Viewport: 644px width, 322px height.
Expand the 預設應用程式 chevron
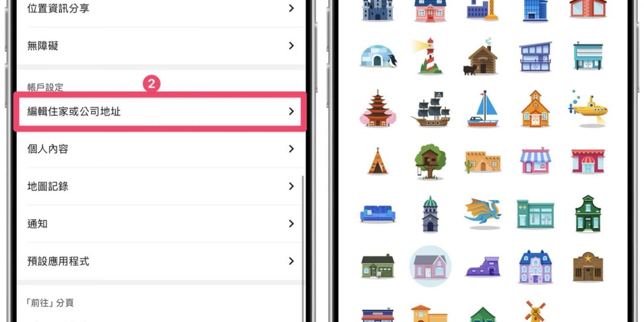[291, 261]
